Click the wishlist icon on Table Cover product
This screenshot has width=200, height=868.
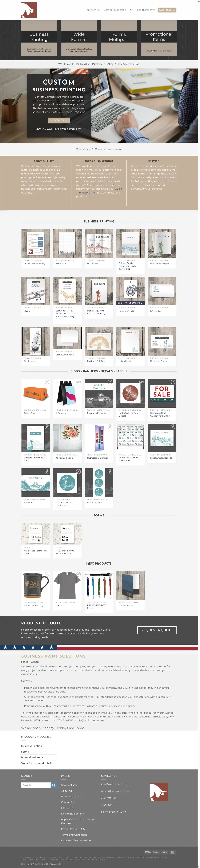coord(47,382)
